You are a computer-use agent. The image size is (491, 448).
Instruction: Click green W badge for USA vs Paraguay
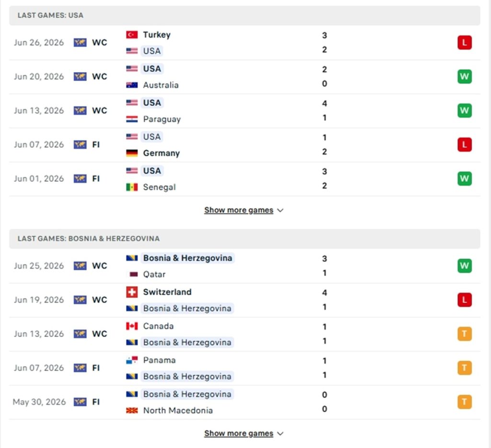pyautogui.click(x=464, y=110)
